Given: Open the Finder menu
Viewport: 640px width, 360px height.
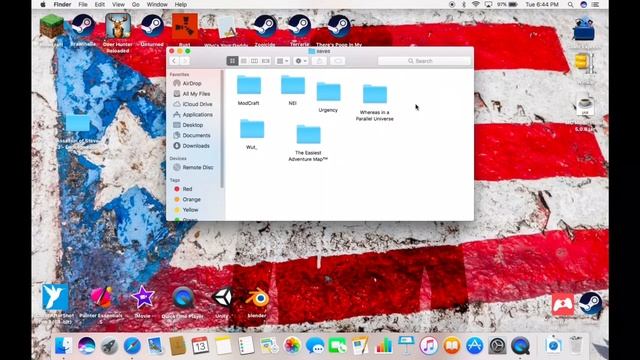Looking at the screenshot, I should tap(62, 4).
